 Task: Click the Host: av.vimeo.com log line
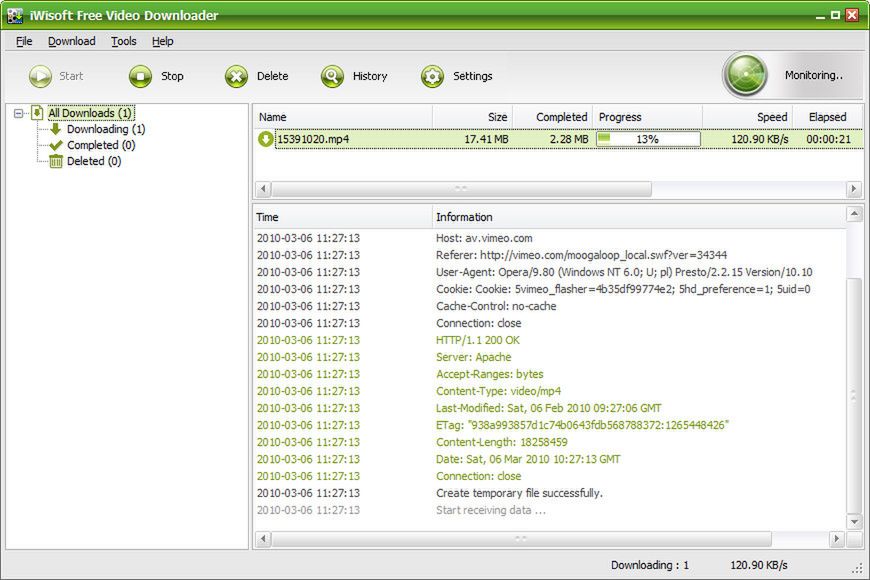tap(484, 238)
